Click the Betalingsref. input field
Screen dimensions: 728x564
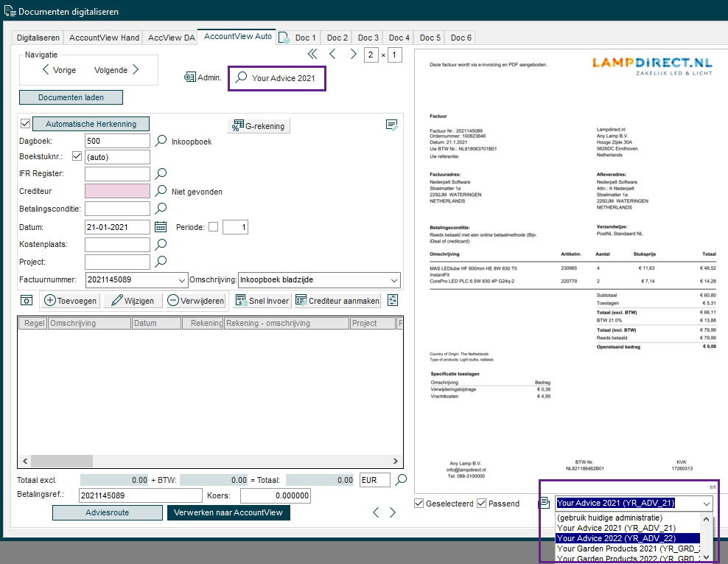pyautogui.click(x=140, y=495)
